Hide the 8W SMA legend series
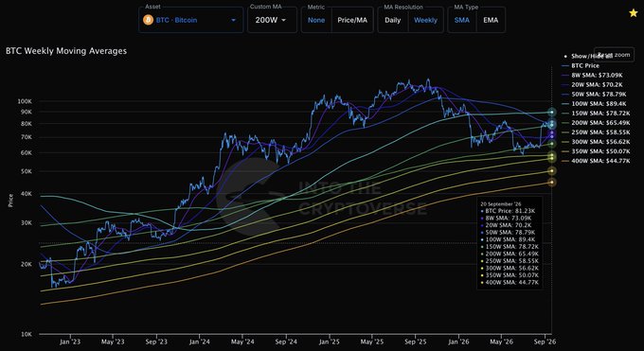 point(591,75)
